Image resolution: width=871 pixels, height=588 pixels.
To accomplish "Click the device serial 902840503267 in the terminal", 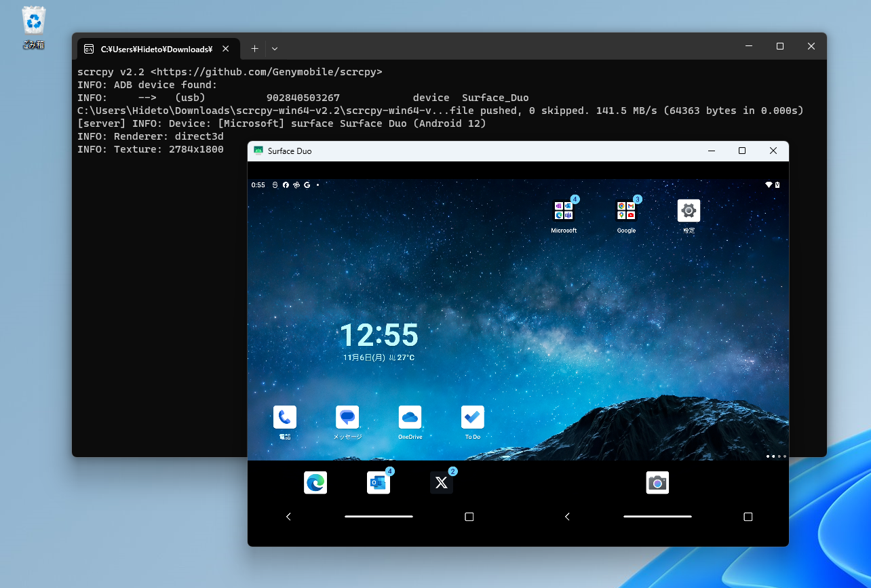I will (303, 98).
